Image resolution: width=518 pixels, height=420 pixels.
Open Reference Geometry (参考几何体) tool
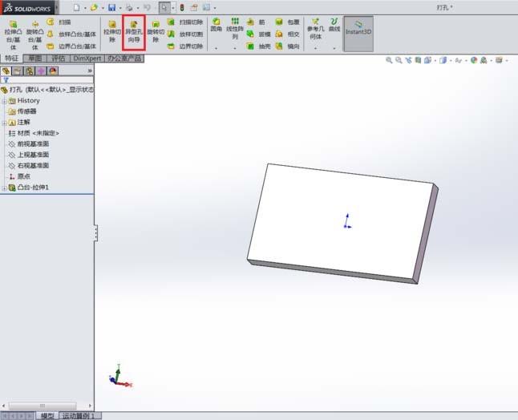[315, 28]
